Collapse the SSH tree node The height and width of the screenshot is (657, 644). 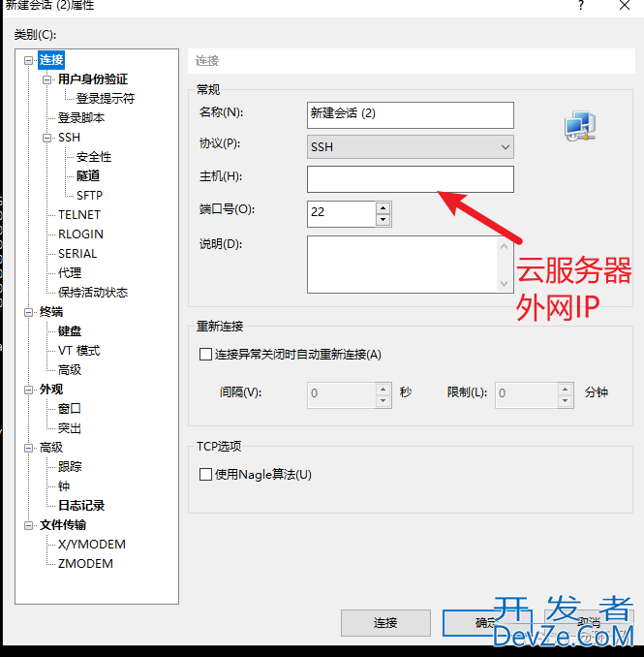pos(46,138)
